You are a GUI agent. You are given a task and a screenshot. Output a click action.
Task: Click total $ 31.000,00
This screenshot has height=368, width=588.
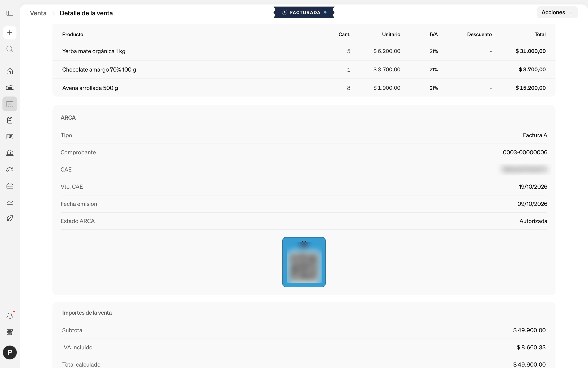click(530, 51)
